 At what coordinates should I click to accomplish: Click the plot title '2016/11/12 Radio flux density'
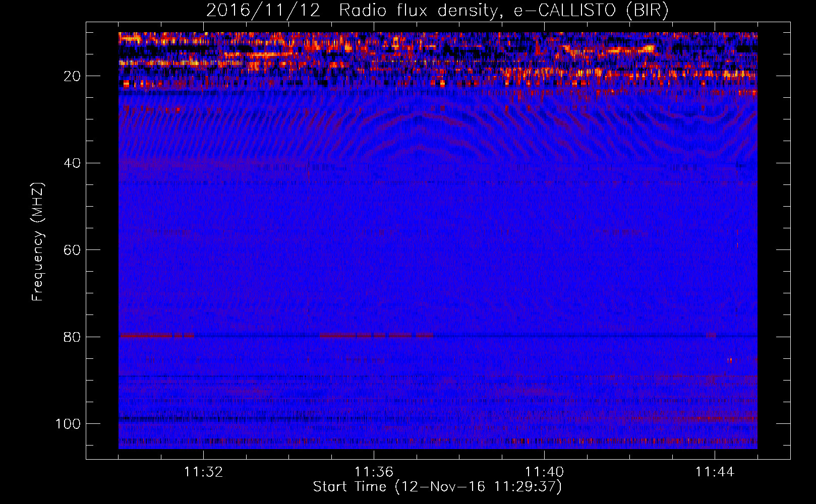(437, 11)
